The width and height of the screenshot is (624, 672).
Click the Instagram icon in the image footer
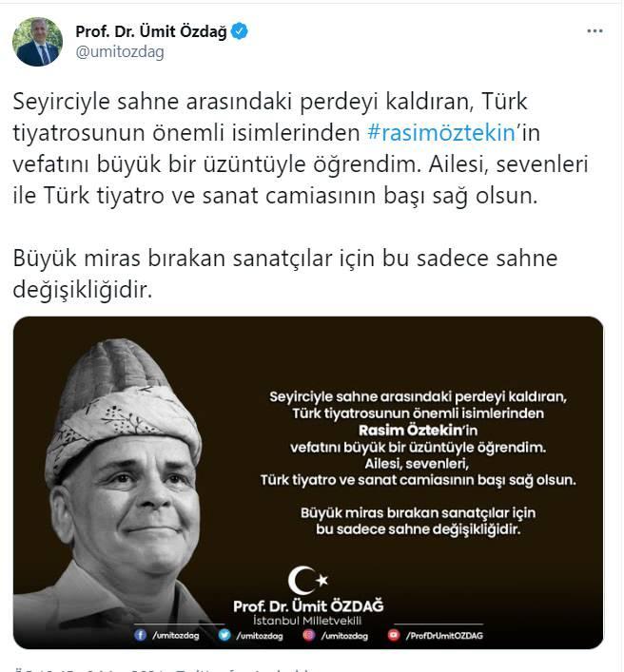click(x=308, y=635)
